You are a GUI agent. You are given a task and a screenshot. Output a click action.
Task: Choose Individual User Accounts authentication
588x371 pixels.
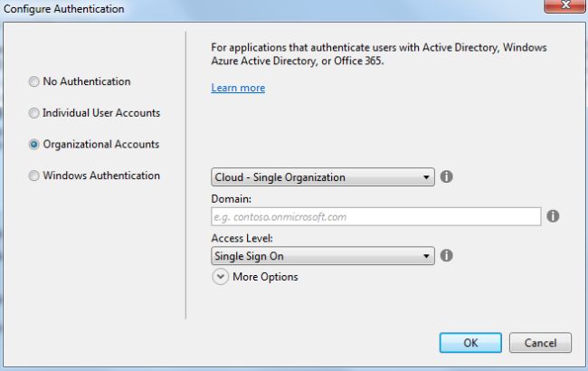(34, 113)
